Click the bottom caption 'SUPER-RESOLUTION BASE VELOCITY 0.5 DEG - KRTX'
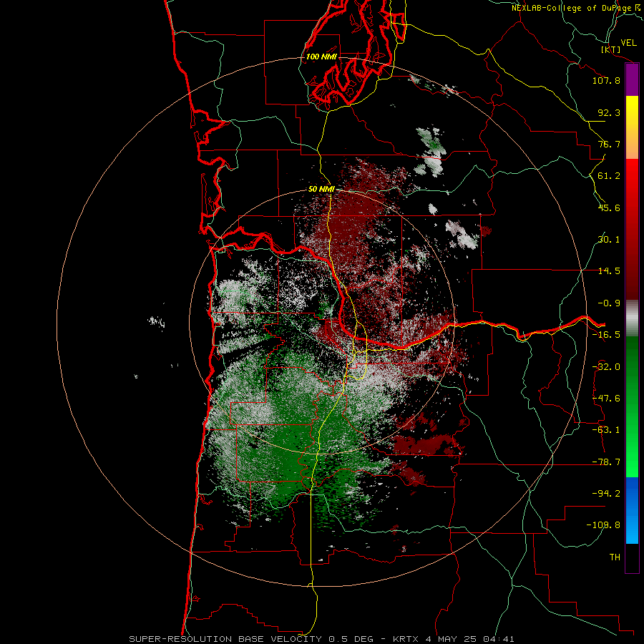Viewport: 644px width, 644px height. tap(273, 639)
